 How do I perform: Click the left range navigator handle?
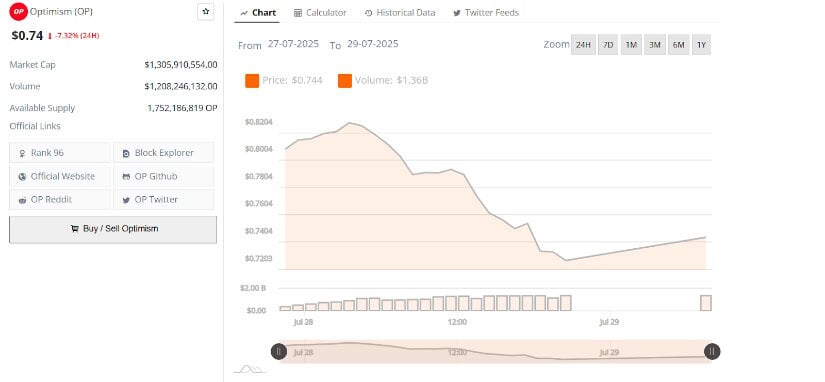point(279,351)
